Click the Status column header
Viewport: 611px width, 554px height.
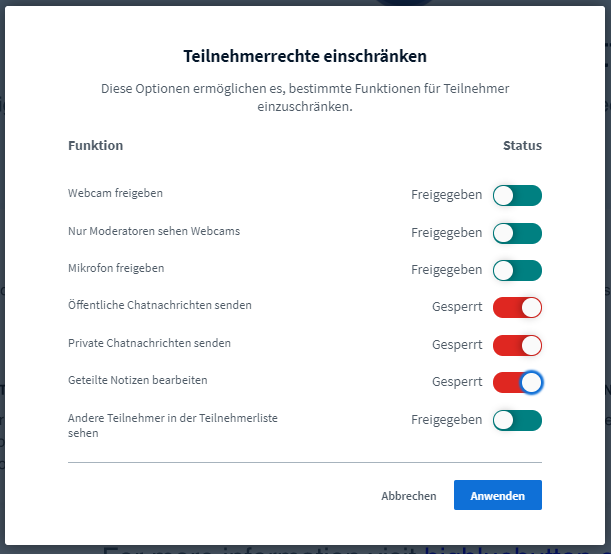[x=522, y=146]
